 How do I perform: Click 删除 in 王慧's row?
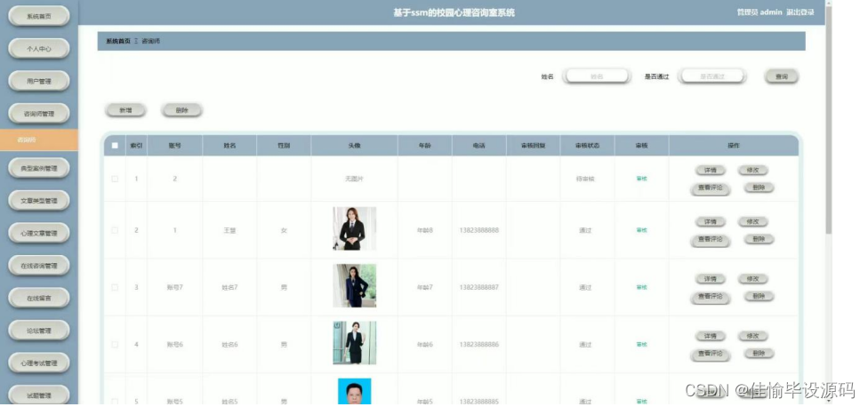pyautogui.click(x=759, y=239)
